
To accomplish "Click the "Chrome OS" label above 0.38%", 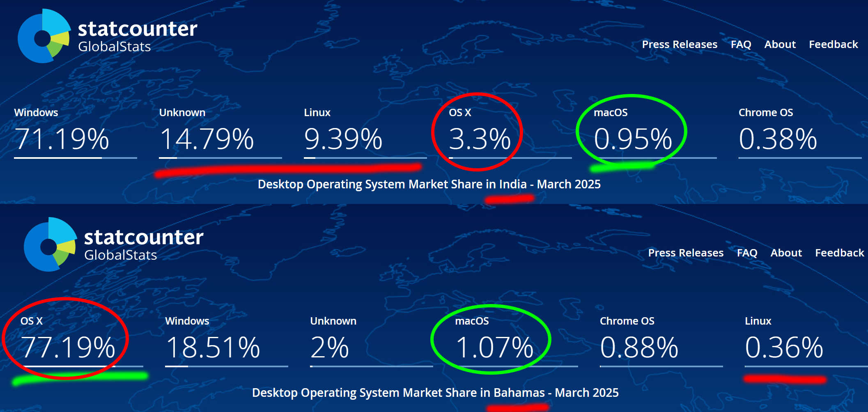I will [766, 112].
